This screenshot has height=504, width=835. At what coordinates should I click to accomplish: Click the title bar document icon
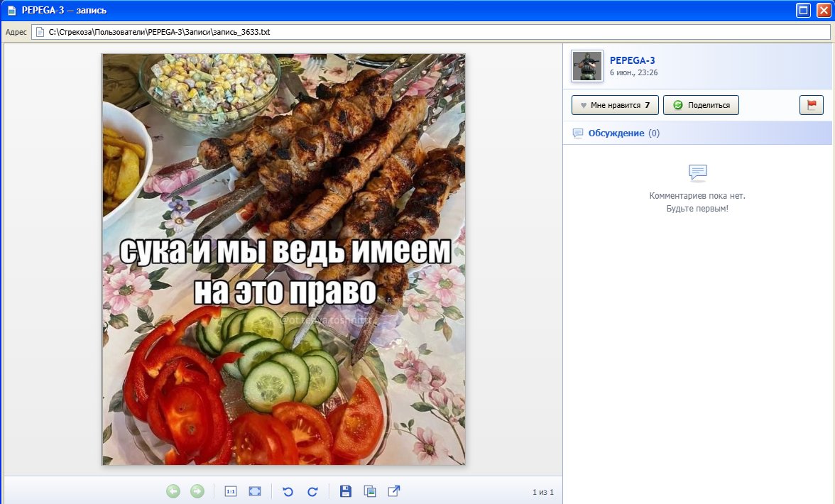[x=11, y=10]
